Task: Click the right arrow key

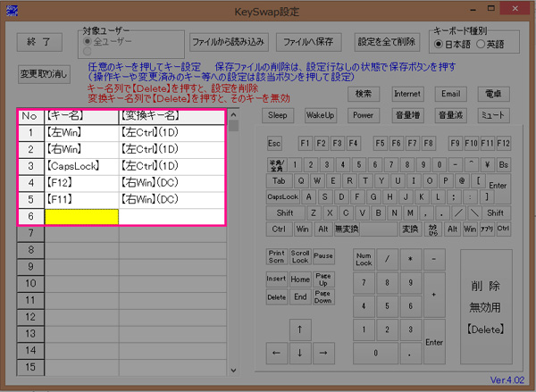Action: 323,353
